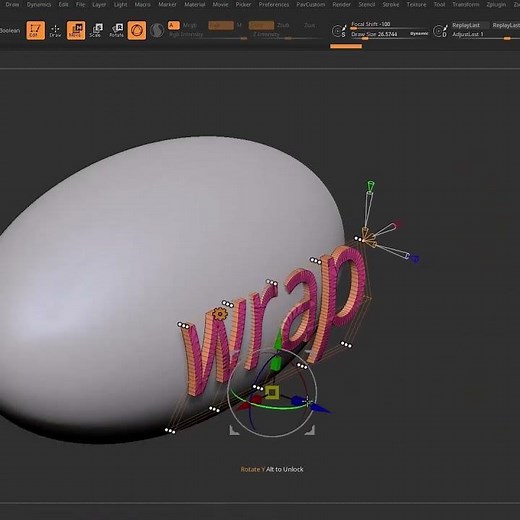Screen dimensions: 520x520
Task: Open the Preferences menu
Action: 274,4
